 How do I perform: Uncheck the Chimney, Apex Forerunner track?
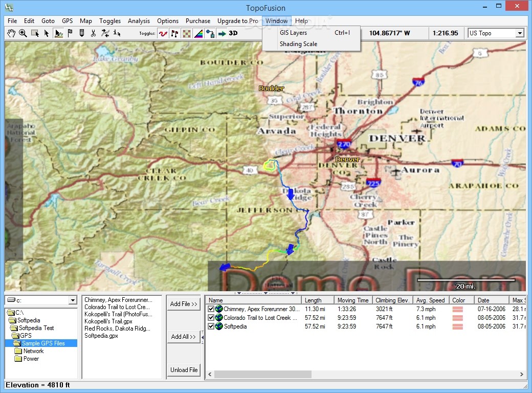coord(211,309)
